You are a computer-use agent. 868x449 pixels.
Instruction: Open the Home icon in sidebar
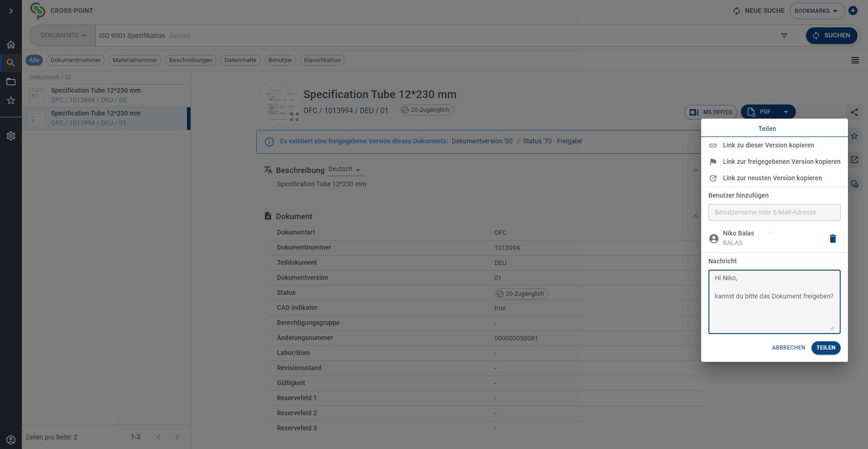[x=11, y=45]
